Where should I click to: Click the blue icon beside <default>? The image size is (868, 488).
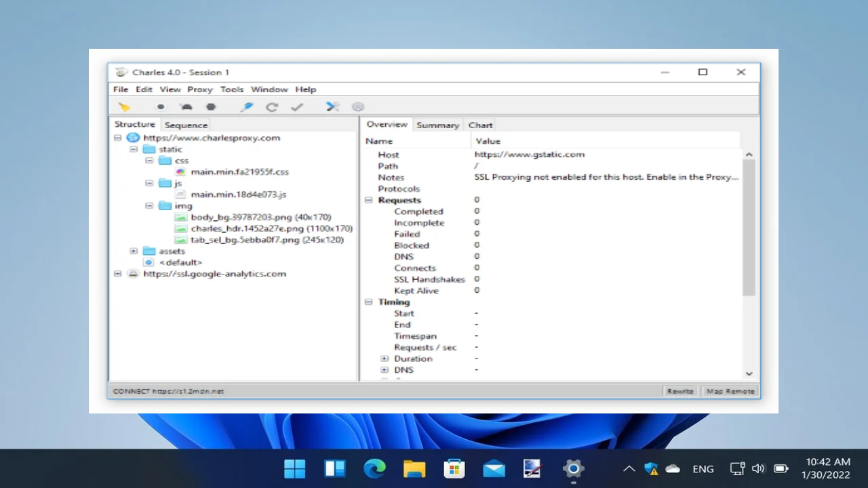[x=149, y=262]
